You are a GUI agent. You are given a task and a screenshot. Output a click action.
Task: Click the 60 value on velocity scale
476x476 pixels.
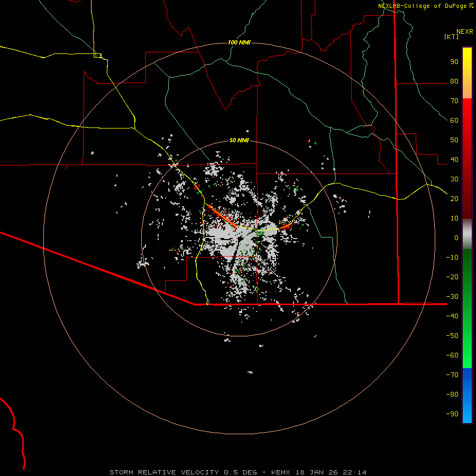click(454, 120)
